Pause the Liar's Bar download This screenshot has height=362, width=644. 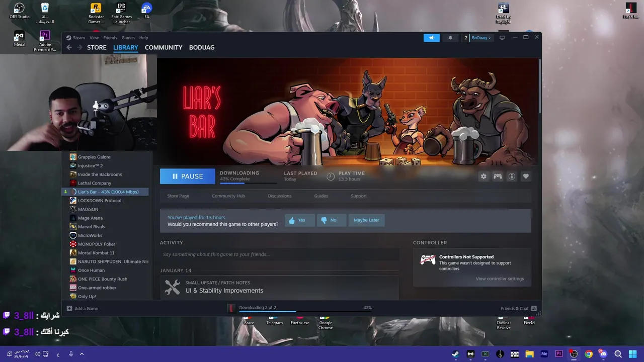[187, 176]
